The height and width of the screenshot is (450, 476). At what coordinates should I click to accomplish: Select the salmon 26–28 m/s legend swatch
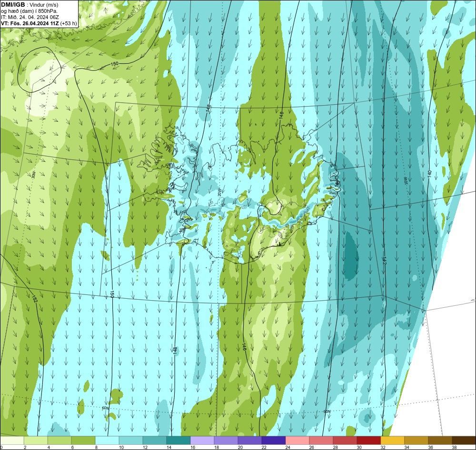(321, 440)
